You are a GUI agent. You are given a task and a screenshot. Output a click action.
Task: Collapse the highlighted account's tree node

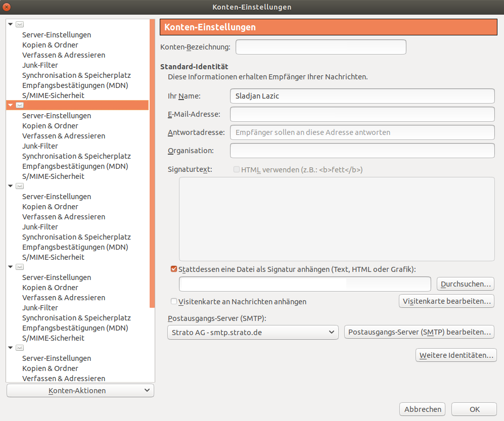point(10,105)
